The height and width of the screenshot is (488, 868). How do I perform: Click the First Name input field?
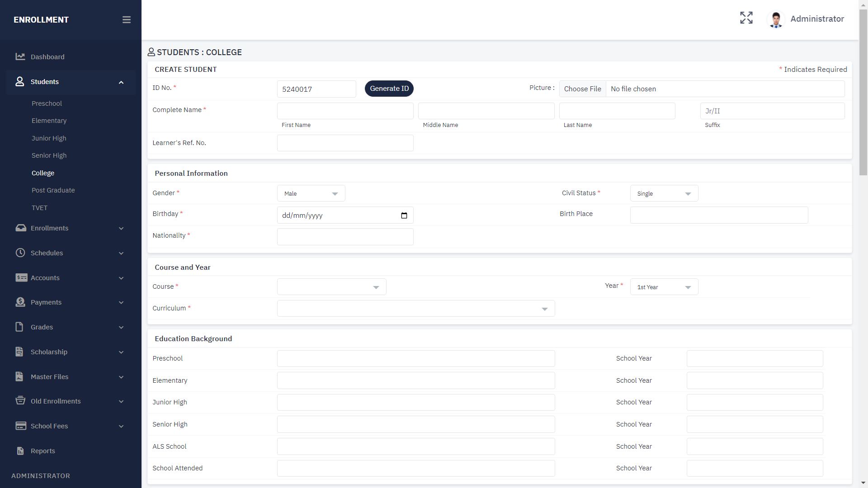(x=345, y=111)
